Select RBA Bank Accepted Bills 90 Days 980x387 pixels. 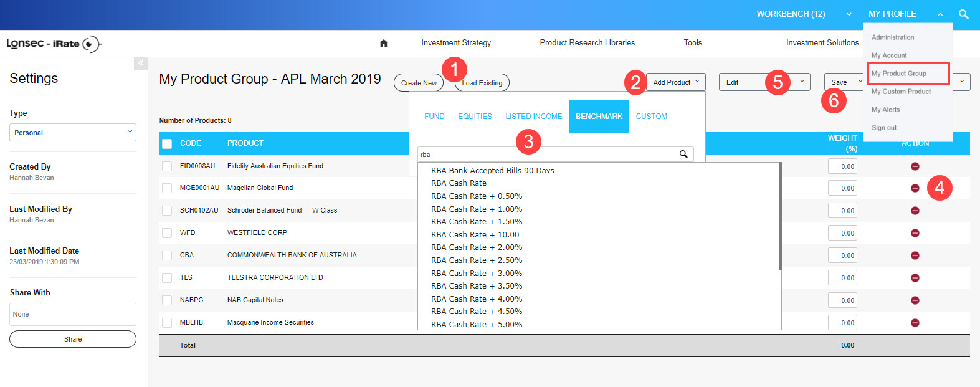tap(493, 170)
